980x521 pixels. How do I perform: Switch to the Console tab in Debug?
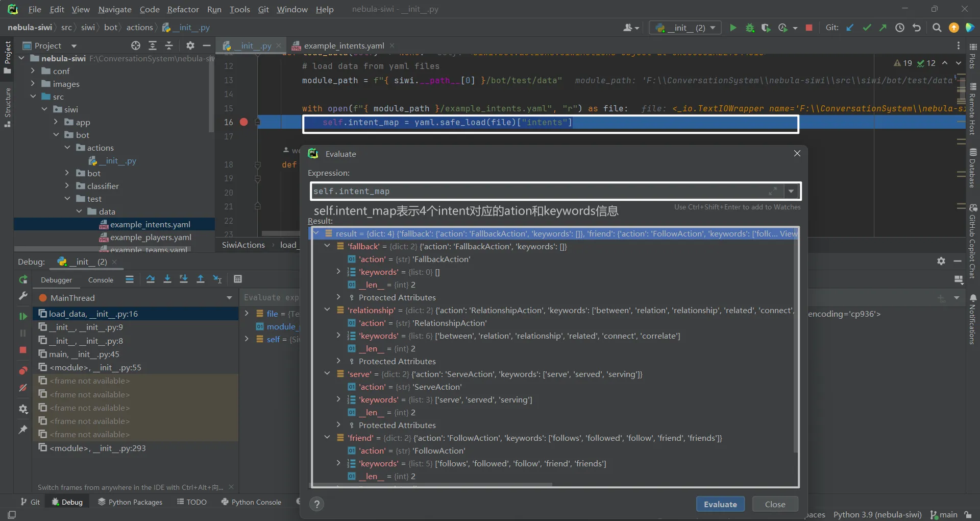coord(101,280)
